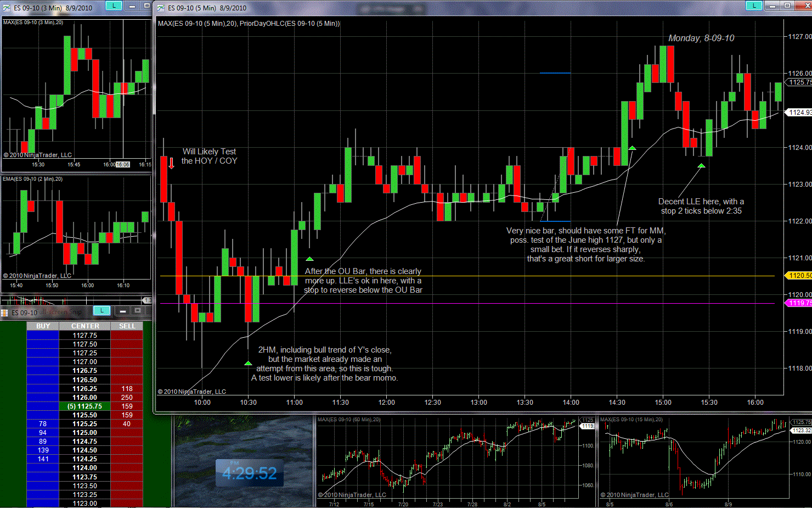Screen dimensions: 812x508
Task: Click the BUY column header in DOM
Action: pyautogui.click(x=43, y=326)
